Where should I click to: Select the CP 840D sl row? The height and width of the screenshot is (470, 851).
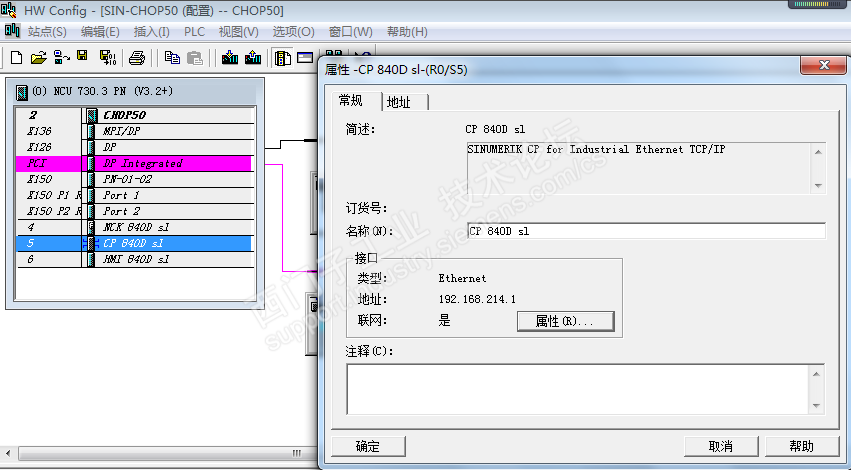click(135, 243)
